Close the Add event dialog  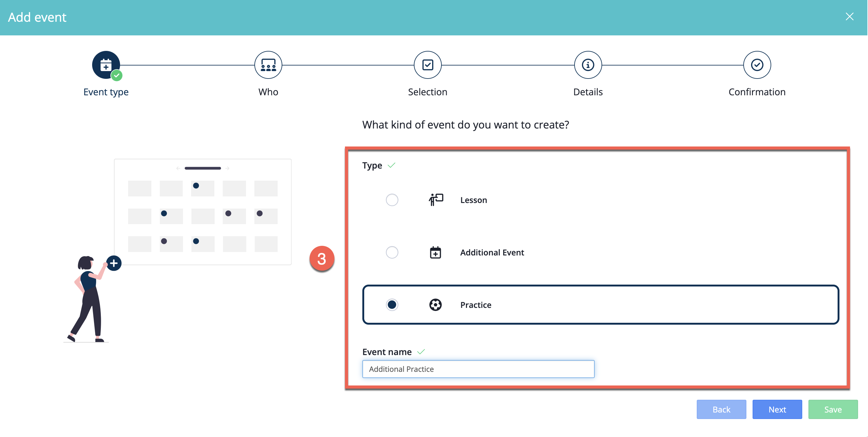(849, 16)
